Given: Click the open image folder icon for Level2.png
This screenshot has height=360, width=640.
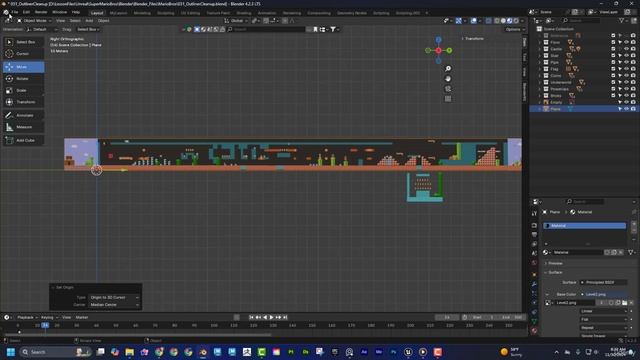Looking at the screenshot, I should [624, 303].
